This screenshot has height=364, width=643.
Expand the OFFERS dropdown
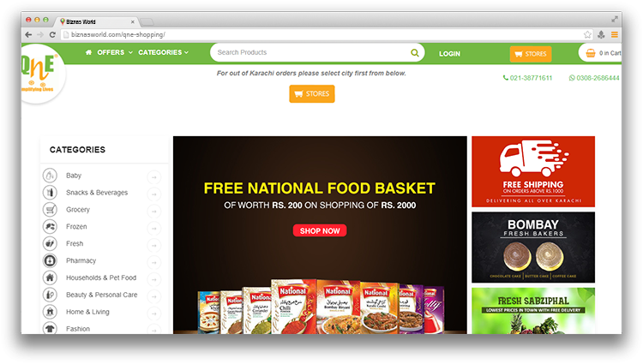114,52
